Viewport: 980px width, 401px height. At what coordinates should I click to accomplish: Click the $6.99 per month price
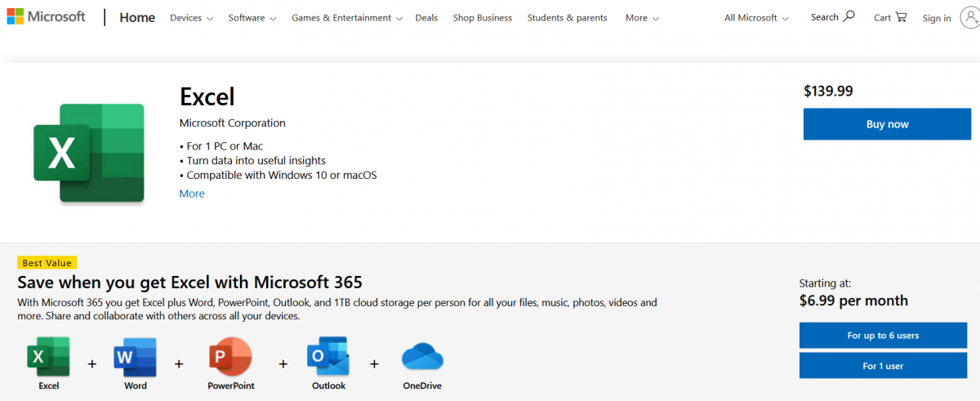(853, 301)
